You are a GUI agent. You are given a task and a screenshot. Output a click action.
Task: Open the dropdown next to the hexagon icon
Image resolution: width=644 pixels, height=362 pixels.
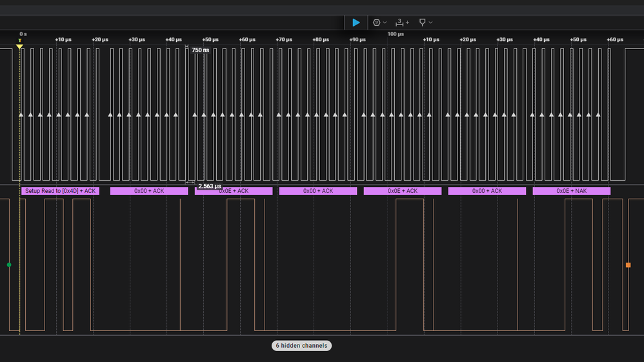385,23
